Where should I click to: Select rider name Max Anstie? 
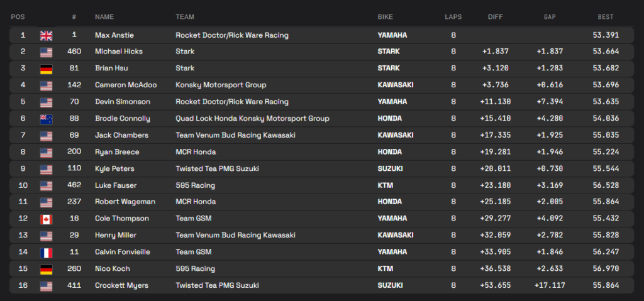point(114,35)
